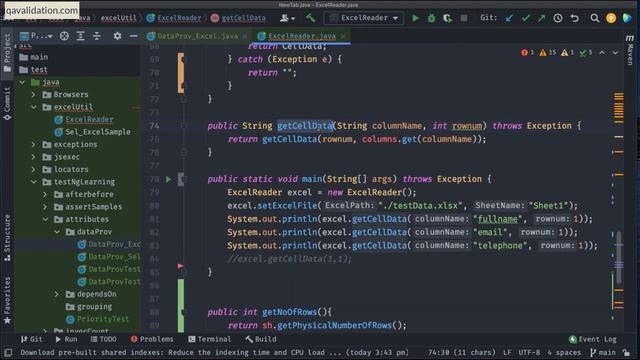Push commits with the green arrow icon
640x360 pixels.
(x=541, y=18)
